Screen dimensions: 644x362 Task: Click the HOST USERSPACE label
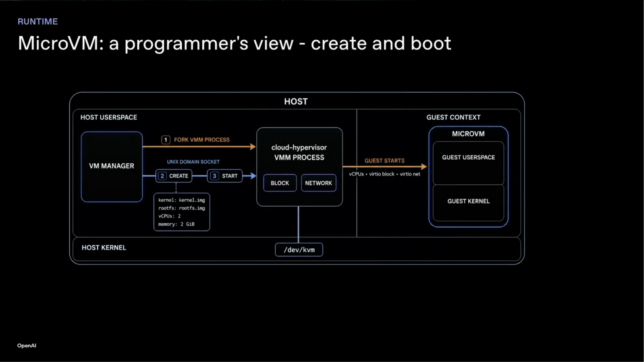tap(109, 117)
